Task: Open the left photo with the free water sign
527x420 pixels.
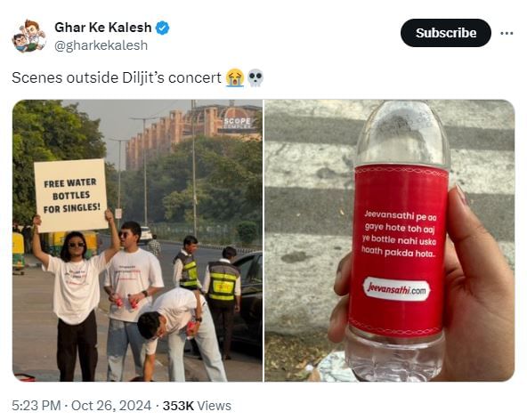Action: pyautogui.click(x=137, y=240)
